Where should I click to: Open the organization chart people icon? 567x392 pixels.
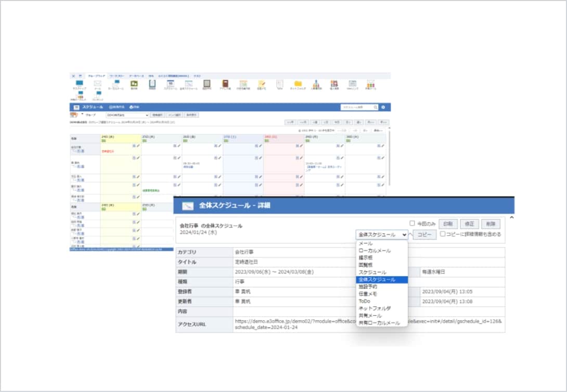click(x=316, y=84)
